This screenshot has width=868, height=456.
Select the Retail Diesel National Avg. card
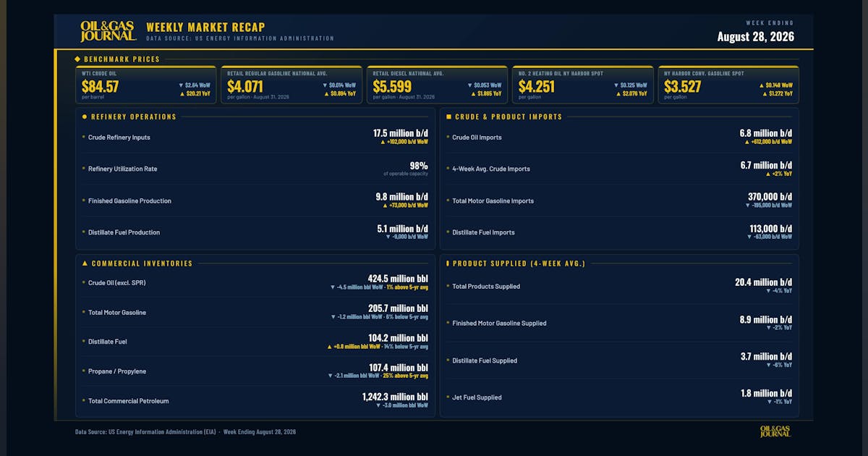[437, 85]
